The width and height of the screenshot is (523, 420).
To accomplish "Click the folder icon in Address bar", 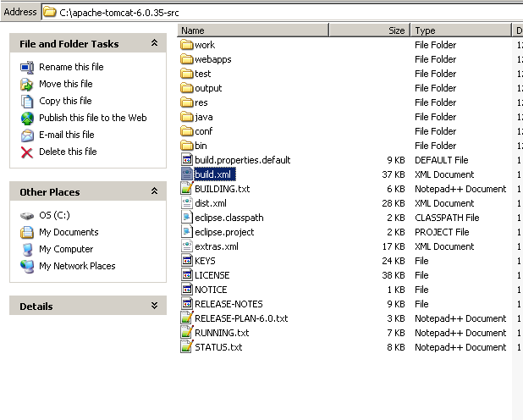I will [x=49, y=13].
